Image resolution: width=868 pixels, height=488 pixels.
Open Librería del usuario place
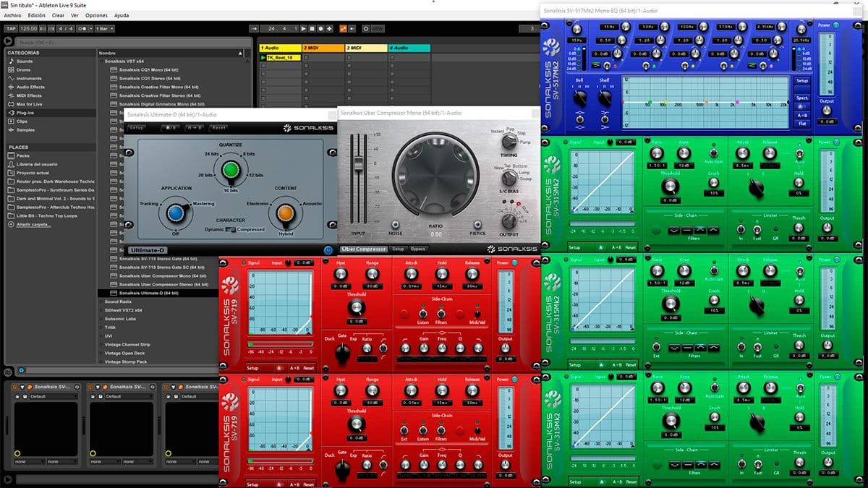36,164
